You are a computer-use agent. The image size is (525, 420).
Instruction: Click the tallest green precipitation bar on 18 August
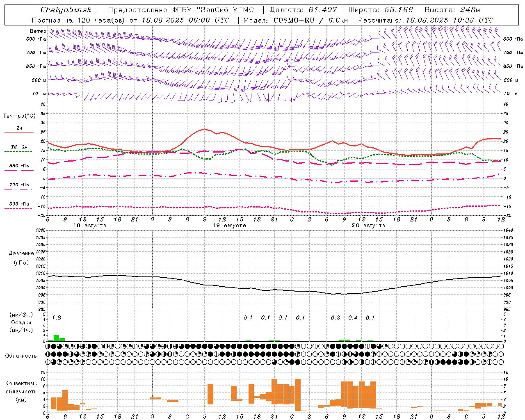(56, 338)
